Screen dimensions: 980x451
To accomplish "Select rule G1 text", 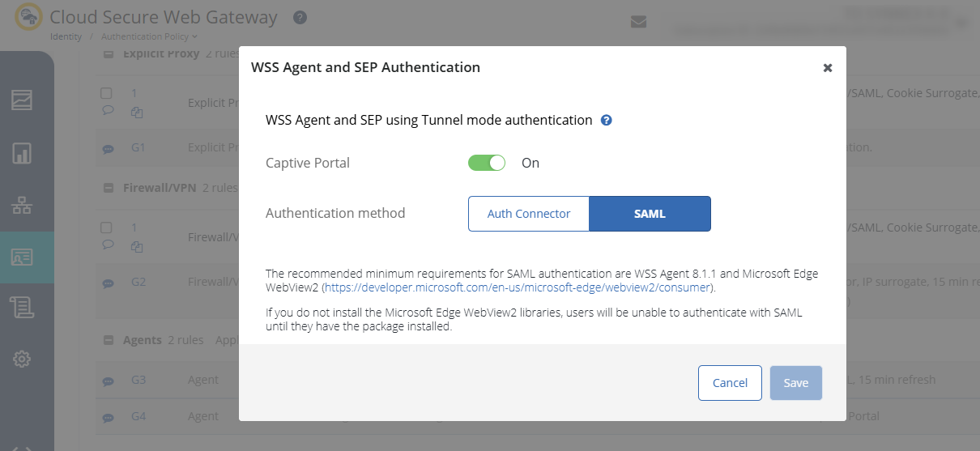I will pyautogui.click(x=138, y=148).
